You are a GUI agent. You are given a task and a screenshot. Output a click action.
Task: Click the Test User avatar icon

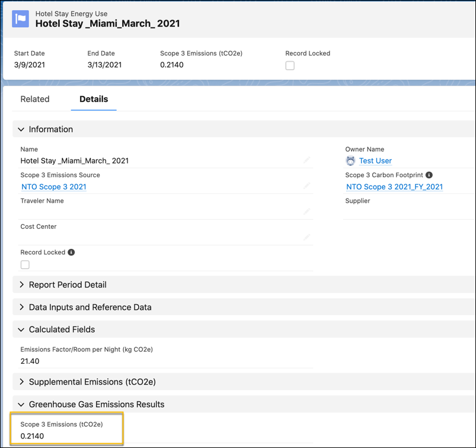click(350, 161)
